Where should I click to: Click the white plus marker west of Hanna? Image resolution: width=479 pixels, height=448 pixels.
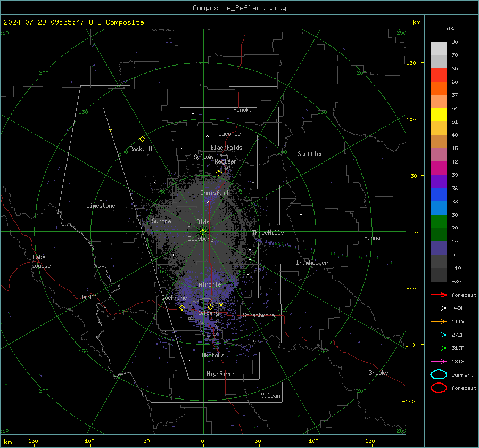click(301, 214)
